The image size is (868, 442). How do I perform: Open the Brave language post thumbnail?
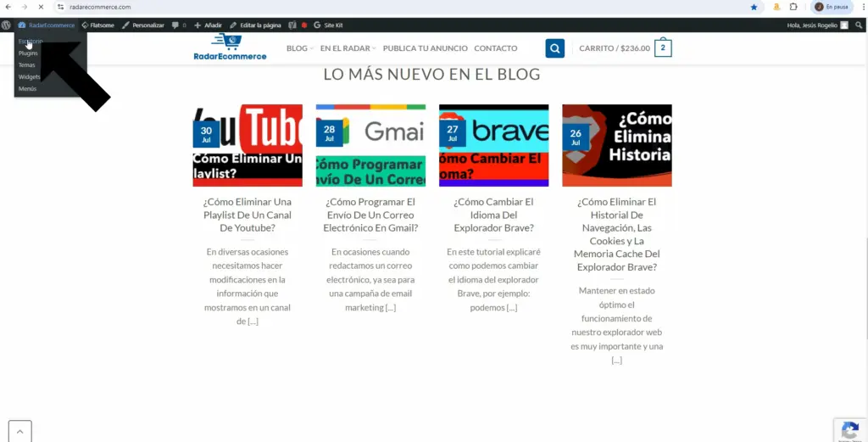point(494,145)
